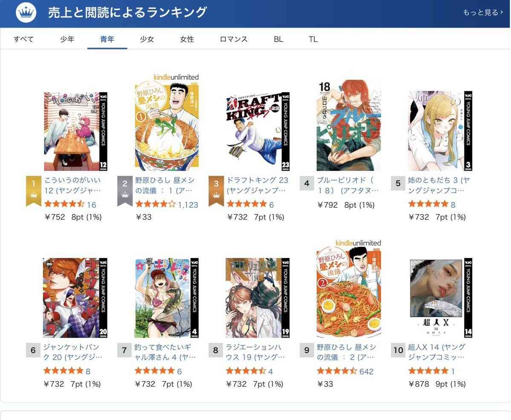511x420 pixels.
Task: Expand ranking with もっと見る link
Action: pos(482,12)
